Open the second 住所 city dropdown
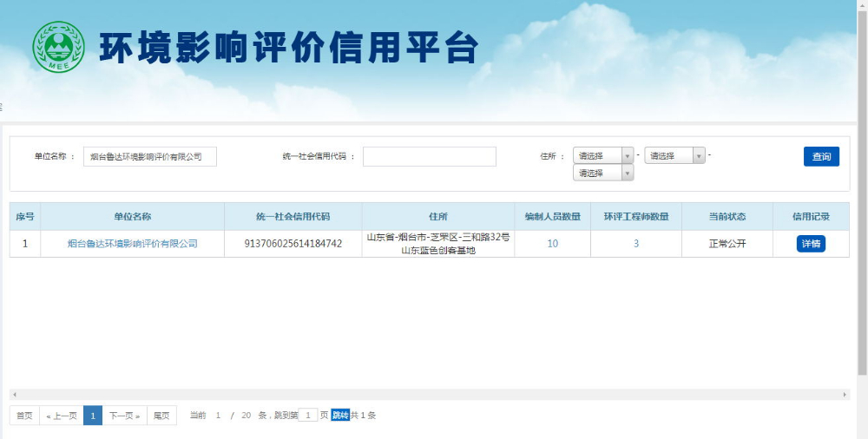Image resolution: width=868 pixels, height=439 pixels. pyautogui.click(x=674, y=156)
